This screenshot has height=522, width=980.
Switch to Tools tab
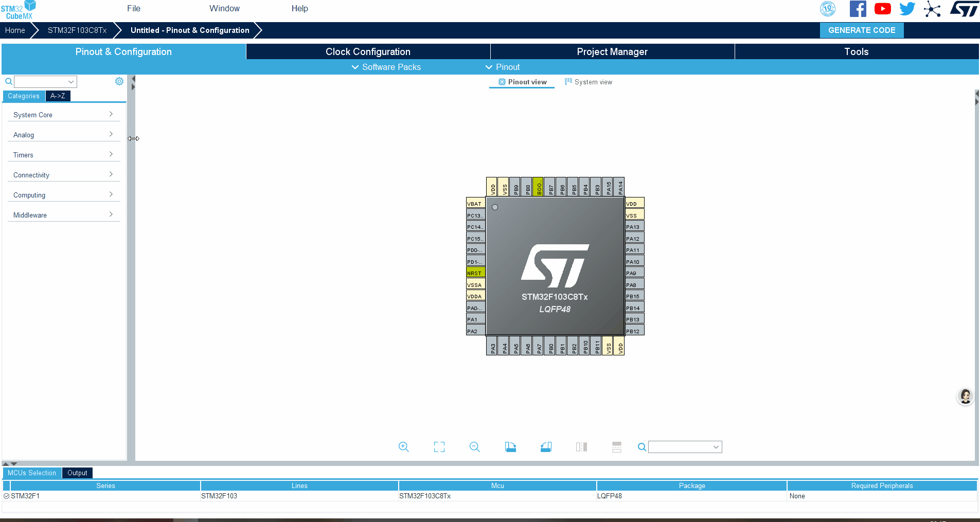point(857,51)
